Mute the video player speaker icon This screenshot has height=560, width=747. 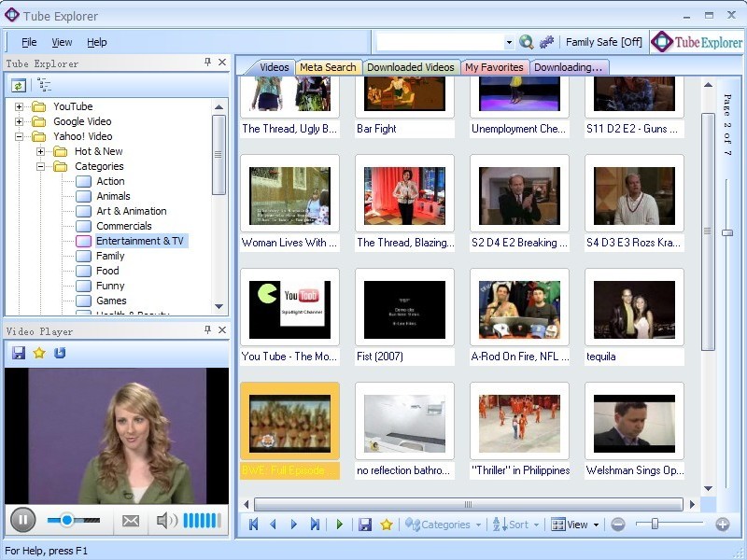pos(165,520)
